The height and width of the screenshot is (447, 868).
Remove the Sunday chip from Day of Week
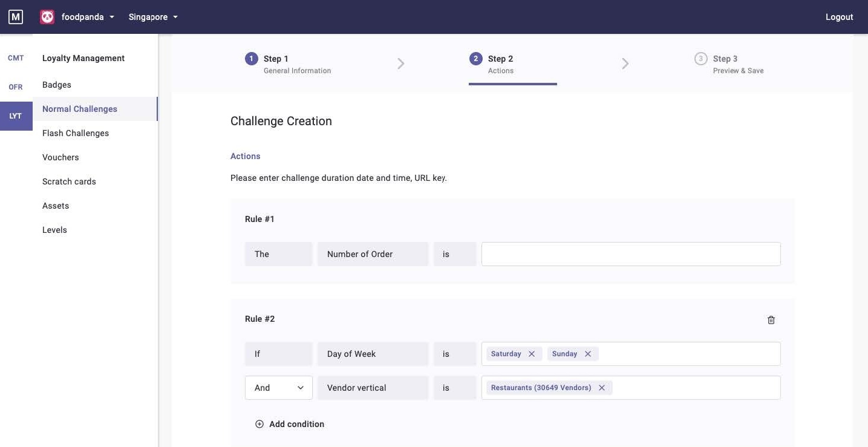(x=587, y=354)
